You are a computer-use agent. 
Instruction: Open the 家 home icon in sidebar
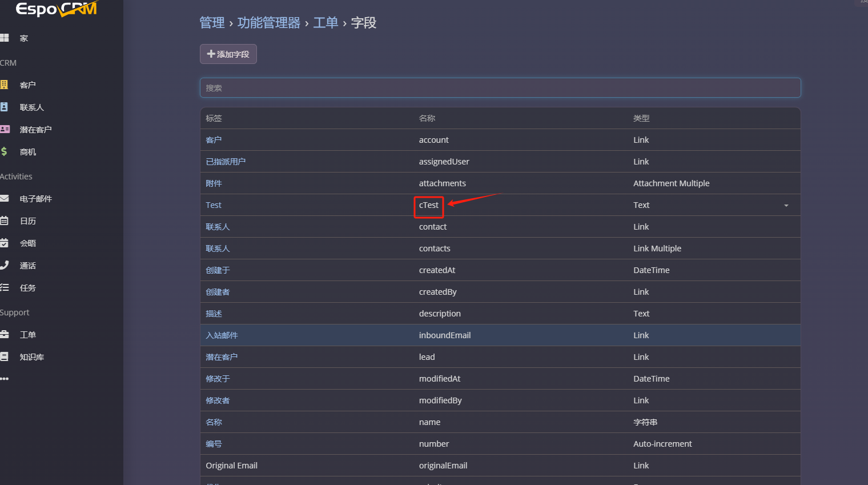pos(5,38)
